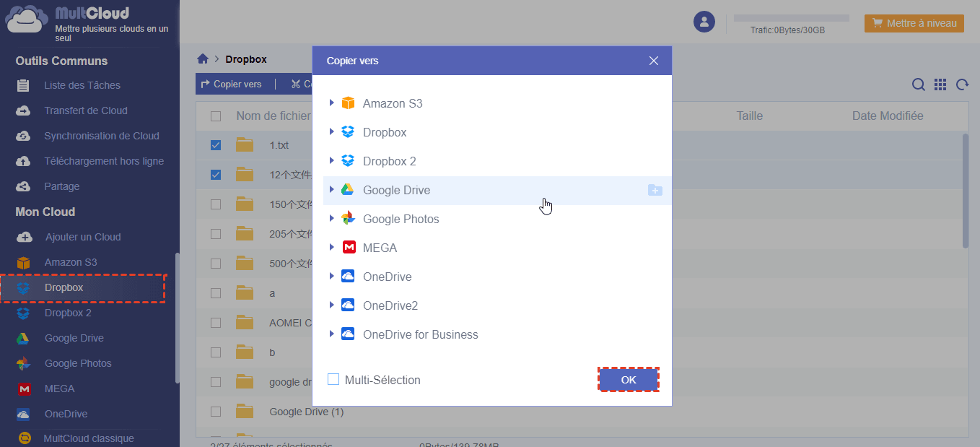Switch to grid view icon

[x=940, y=84]
